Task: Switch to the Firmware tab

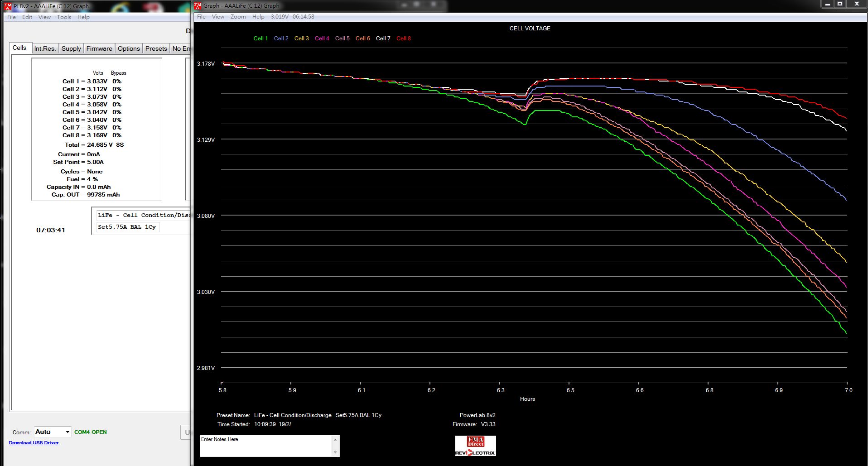Action: point(99,48)
